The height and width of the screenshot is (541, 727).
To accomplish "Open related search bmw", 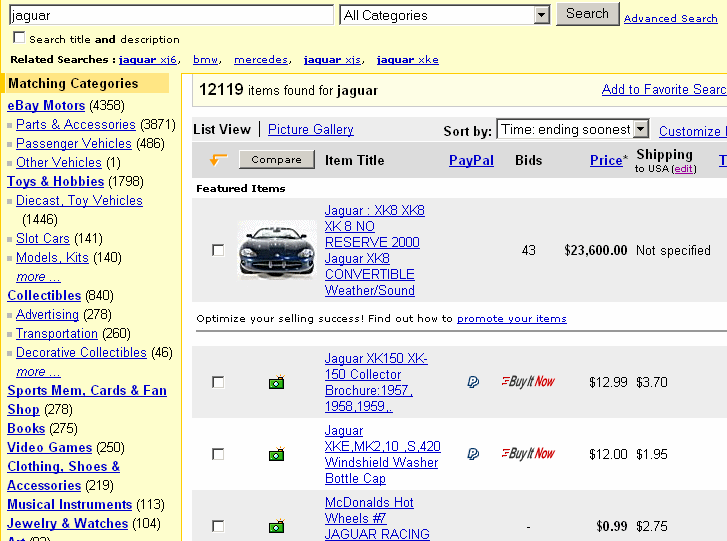I will pos(205,60).
